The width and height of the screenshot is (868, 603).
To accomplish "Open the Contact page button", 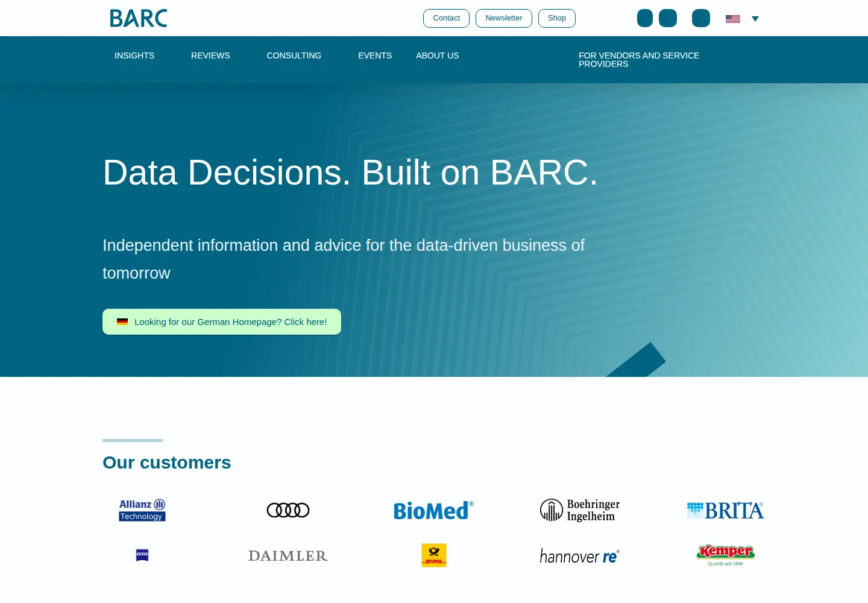I will click(446, 18).
